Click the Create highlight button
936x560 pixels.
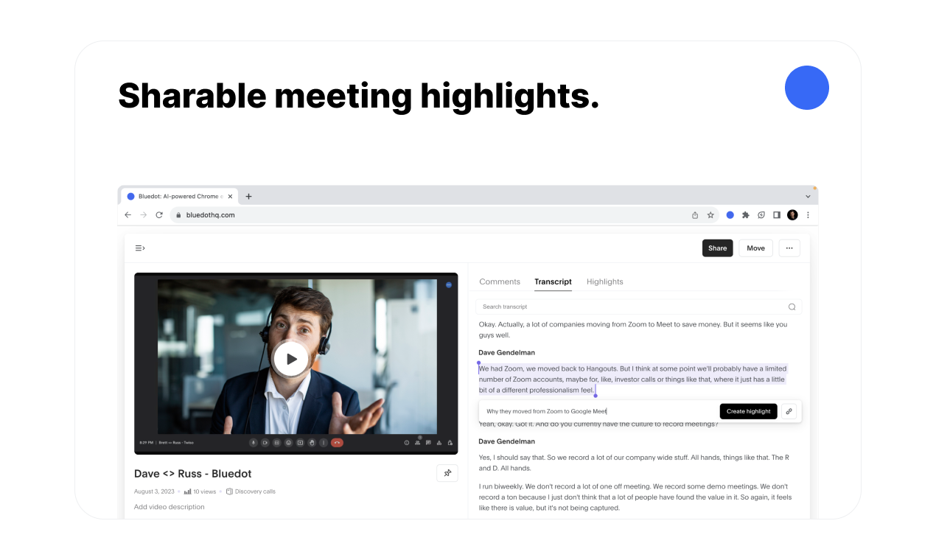click(748, 411)
